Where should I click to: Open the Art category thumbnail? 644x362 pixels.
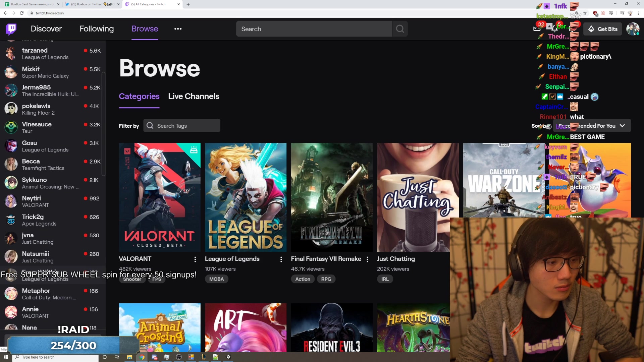[x=246, y=327]
